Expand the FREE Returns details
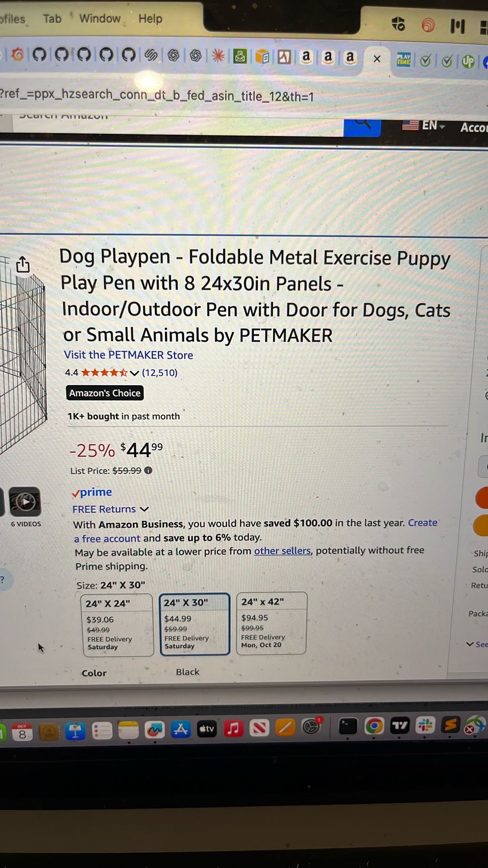 (145, 509)
